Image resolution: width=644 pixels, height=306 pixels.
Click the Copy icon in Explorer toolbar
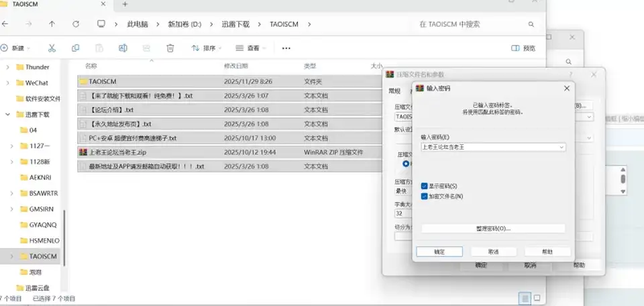76,48
